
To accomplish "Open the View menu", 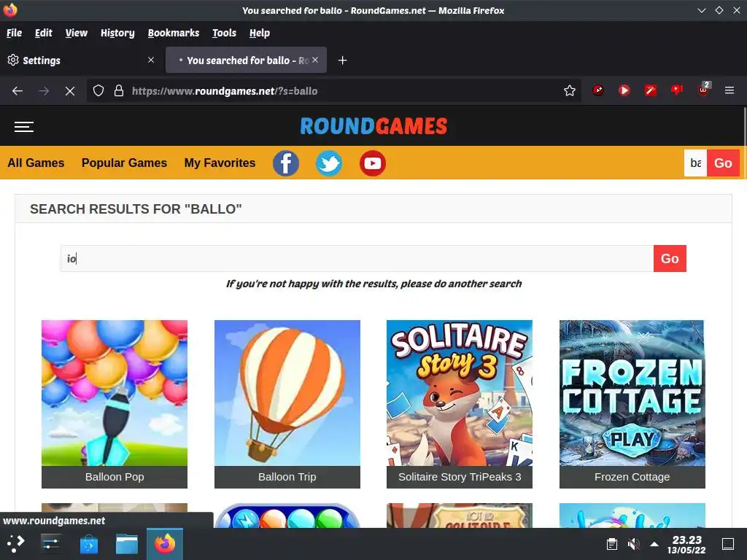I will coord(76,33).
